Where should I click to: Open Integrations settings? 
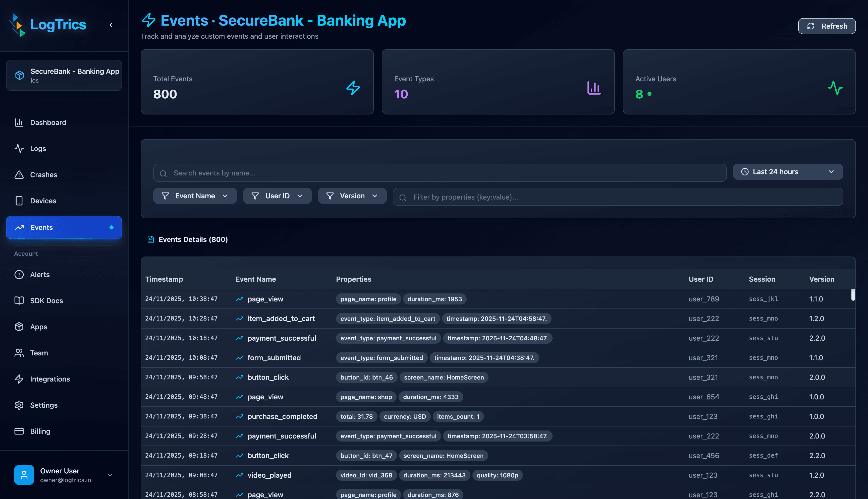(49, 379)
